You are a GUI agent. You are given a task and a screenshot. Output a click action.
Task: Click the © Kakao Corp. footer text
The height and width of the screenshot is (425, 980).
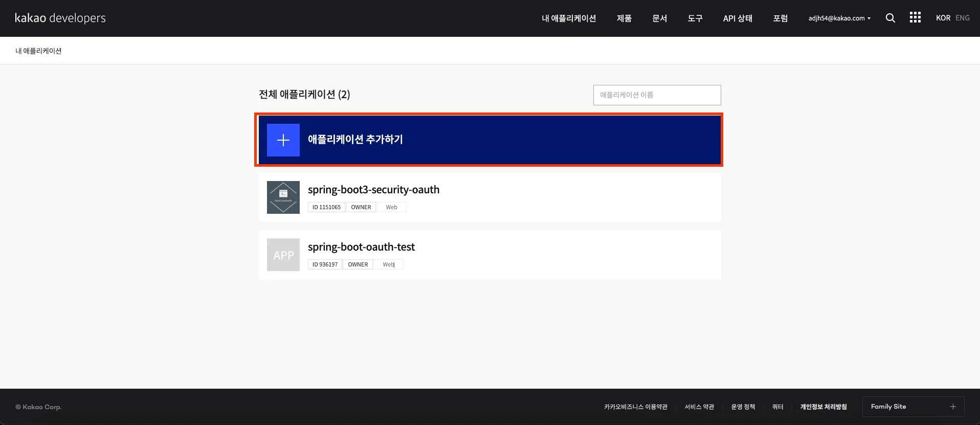click(38, 407)
